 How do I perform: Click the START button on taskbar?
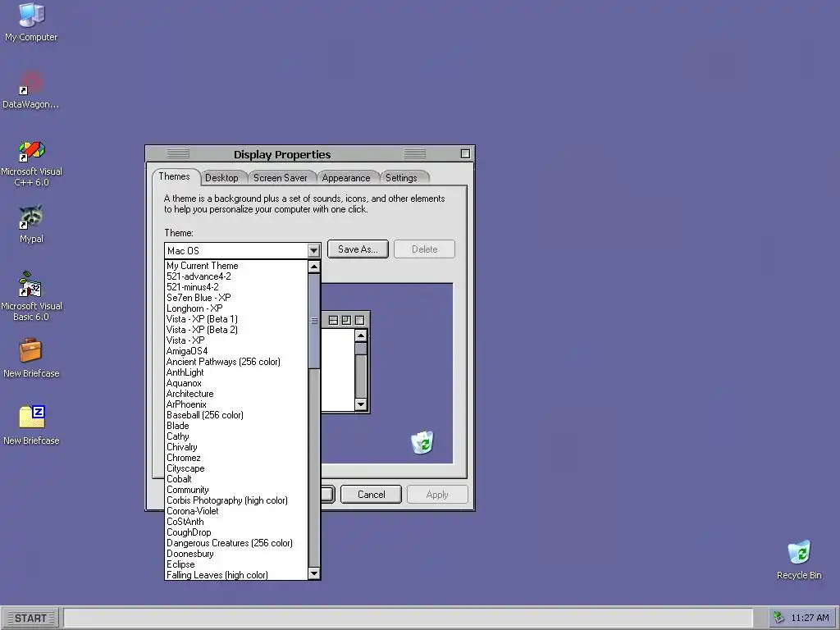31,619
